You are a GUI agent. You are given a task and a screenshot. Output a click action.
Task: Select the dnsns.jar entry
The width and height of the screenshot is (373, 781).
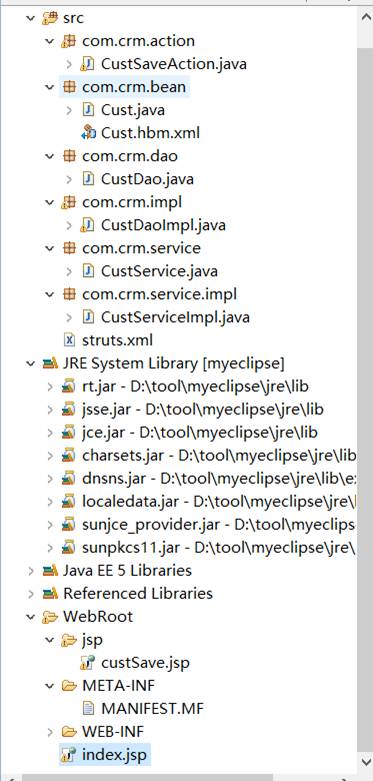[x=219, y=479]
